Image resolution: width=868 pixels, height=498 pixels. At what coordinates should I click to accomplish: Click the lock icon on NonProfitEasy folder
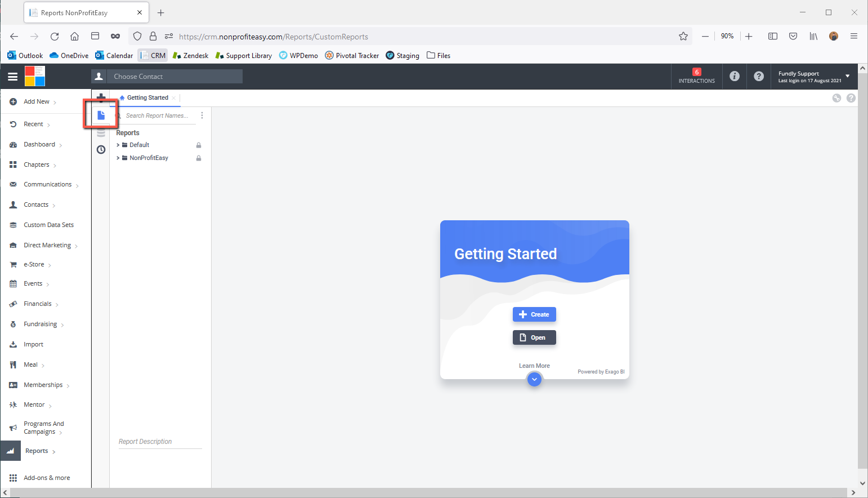coord(199,158)
